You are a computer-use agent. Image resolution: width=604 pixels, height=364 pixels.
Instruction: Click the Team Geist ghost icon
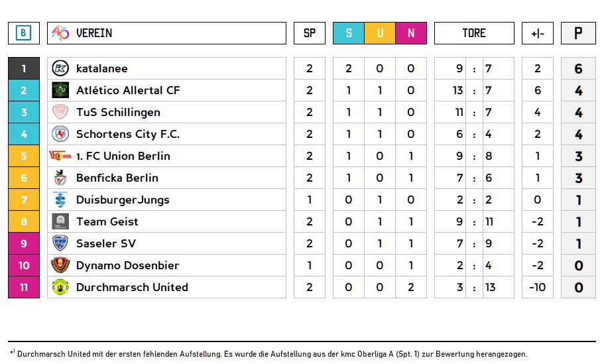[x=60, y=221]
